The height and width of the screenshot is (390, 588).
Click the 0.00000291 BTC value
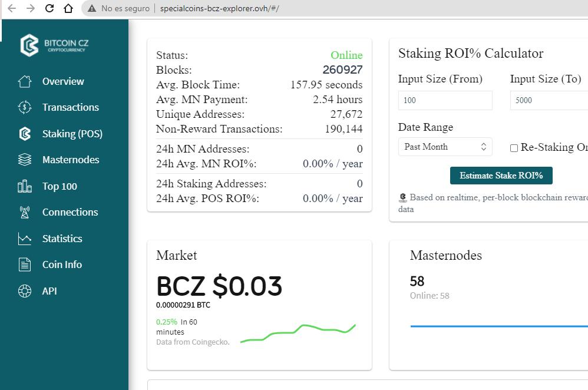click(183, 305)
